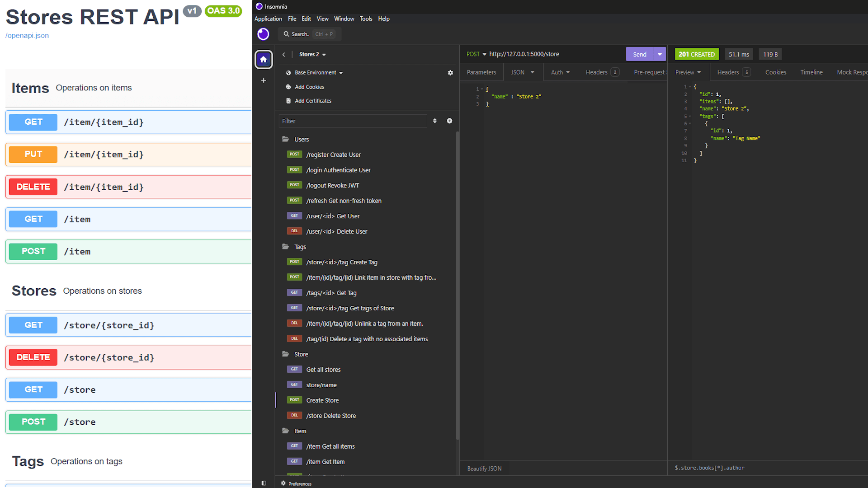
Task: Expand the GET /item operation
Action: point(129,219)
